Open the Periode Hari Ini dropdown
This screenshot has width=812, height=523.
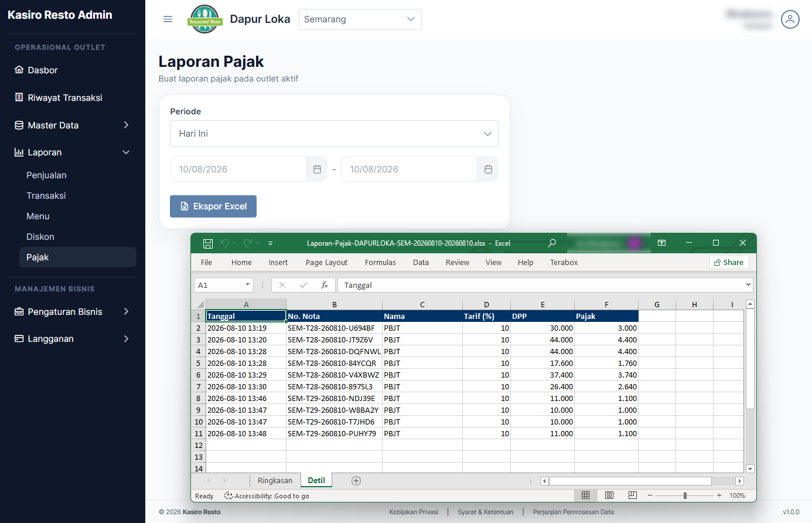click(334, 134)
